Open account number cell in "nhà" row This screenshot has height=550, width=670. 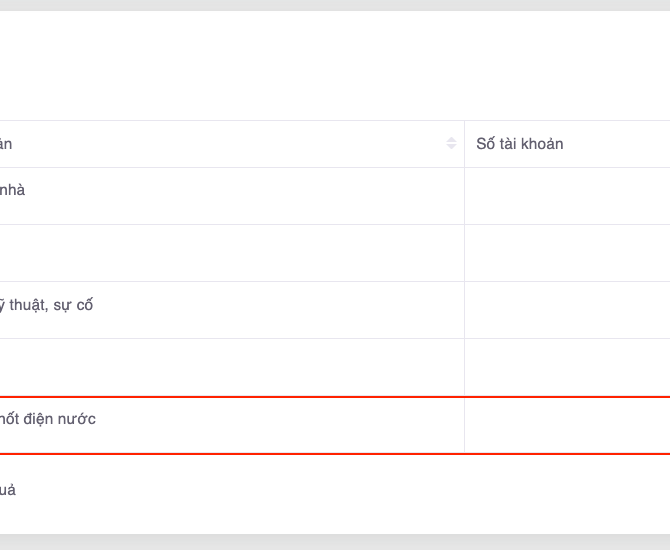[x=567, y=196]
